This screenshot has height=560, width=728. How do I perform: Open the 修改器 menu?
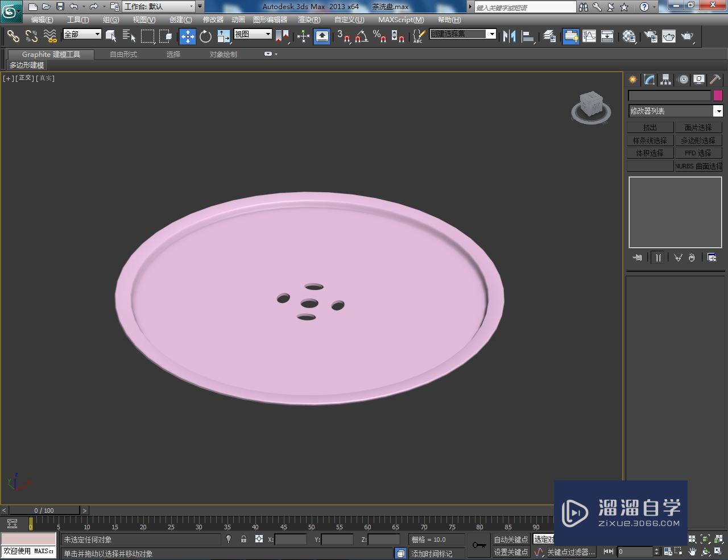pyautogui.click(x=213, y=20)
